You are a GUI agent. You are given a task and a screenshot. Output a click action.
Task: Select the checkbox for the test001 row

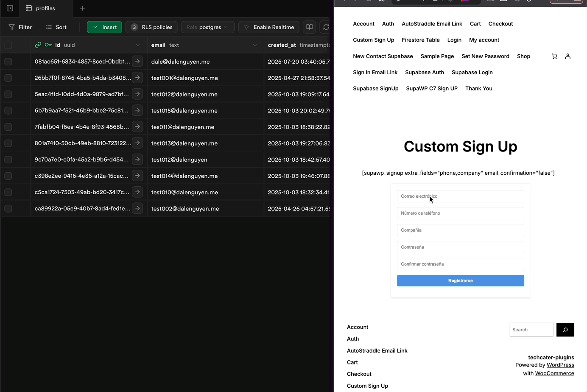8,78
